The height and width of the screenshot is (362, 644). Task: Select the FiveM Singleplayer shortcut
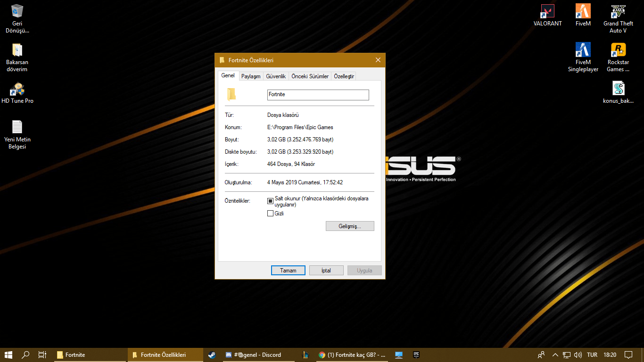[x=583, y=57]
